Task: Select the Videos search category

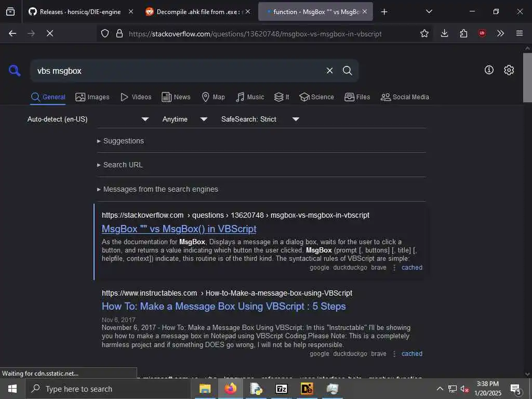Action: tap(136, 97)
